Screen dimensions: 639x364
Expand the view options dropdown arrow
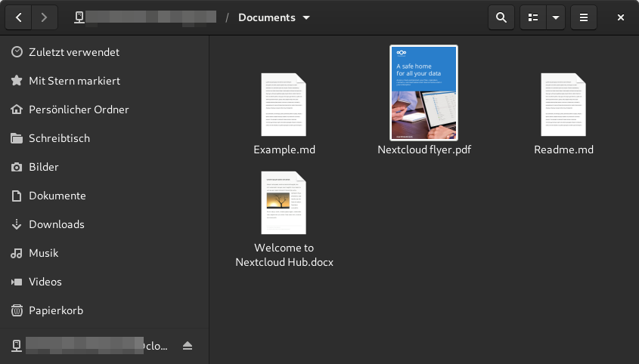coord(556,17)
